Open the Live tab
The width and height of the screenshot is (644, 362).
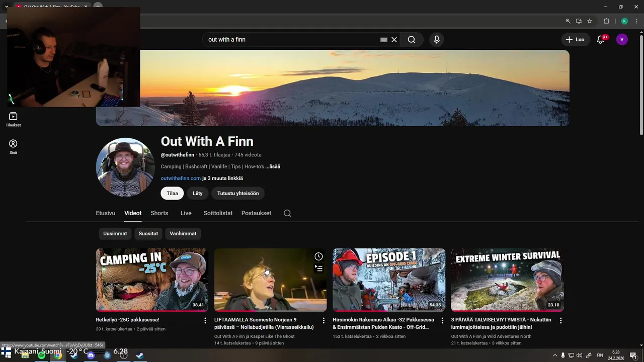click(x=186, y=213)
